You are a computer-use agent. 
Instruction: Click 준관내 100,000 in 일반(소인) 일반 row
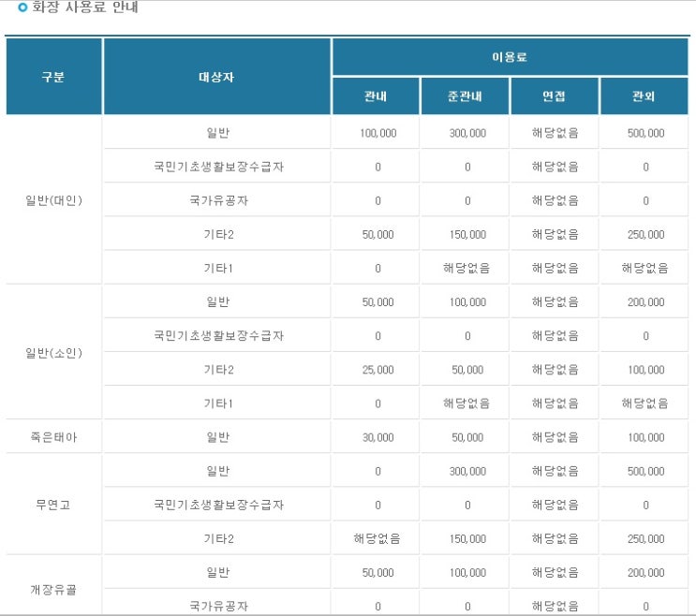[x=467, y=302]
